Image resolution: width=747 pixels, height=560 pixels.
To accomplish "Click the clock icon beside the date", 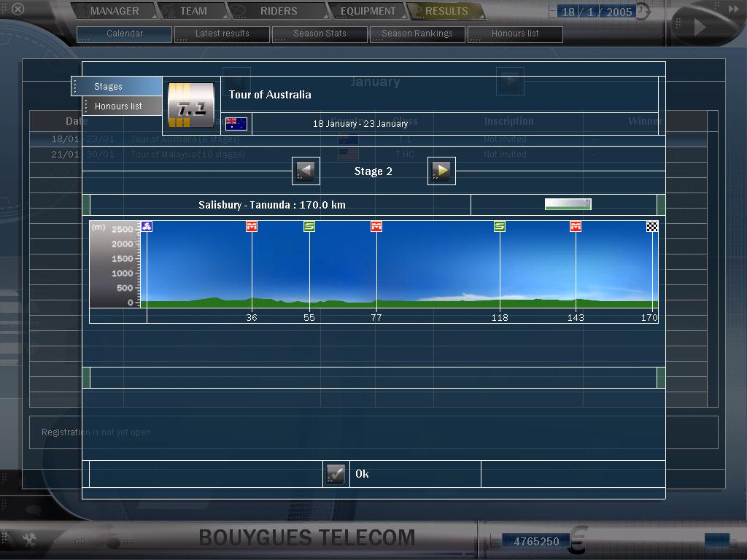I will (643, 12).
